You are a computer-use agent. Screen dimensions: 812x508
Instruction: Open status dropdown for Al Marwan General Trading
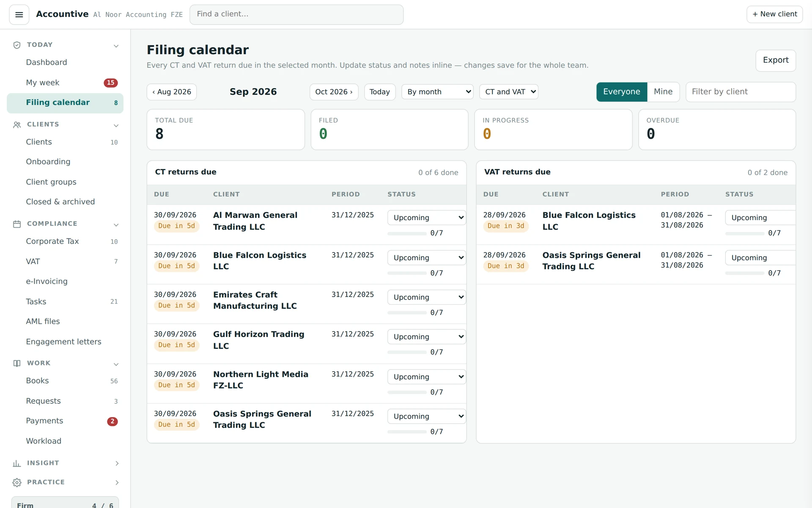427,218
